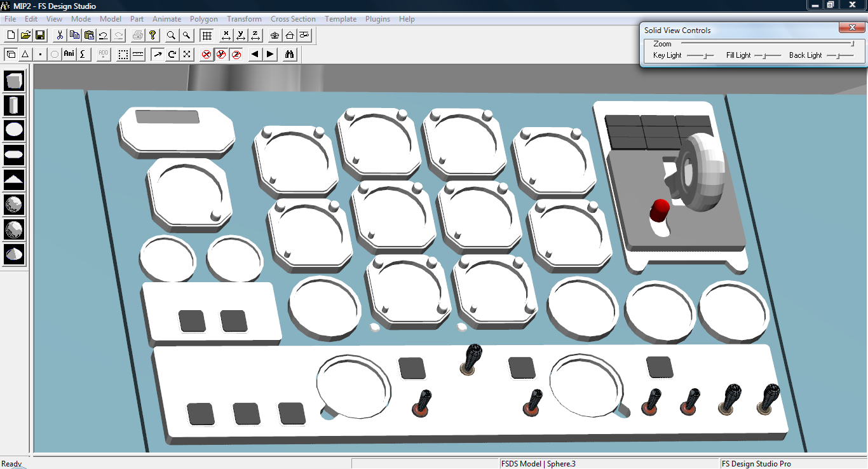Click the status bar text 'FS Design Studio Pro'
This screenshot has width=868, height=469.
pos(756,464)
